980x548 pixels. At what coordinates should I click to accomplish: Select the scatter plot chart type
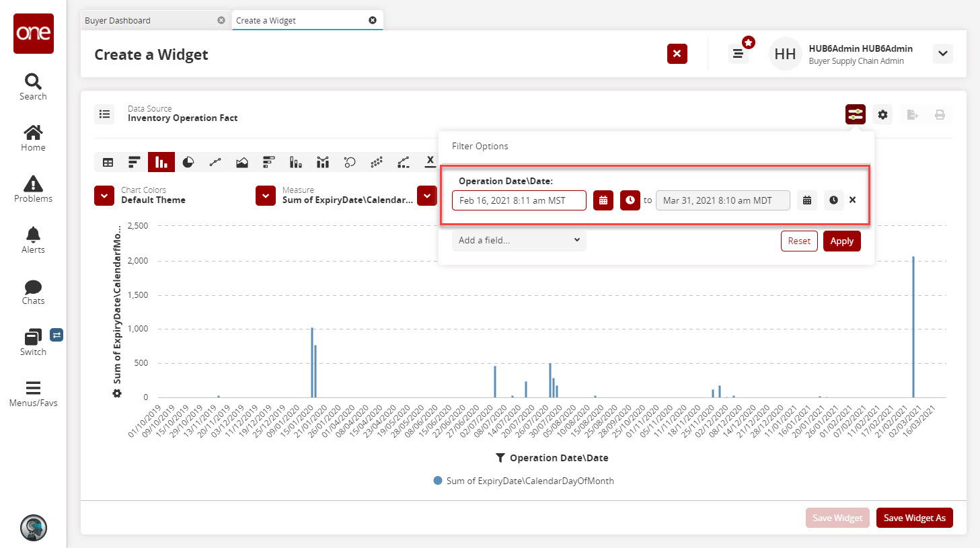point(377,162)
